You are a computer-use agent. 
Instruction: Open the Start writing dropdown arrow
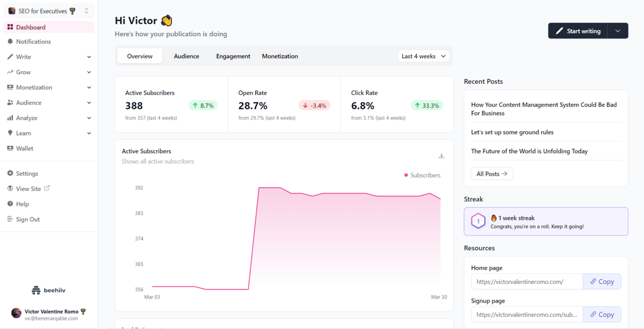coord(618,31)
